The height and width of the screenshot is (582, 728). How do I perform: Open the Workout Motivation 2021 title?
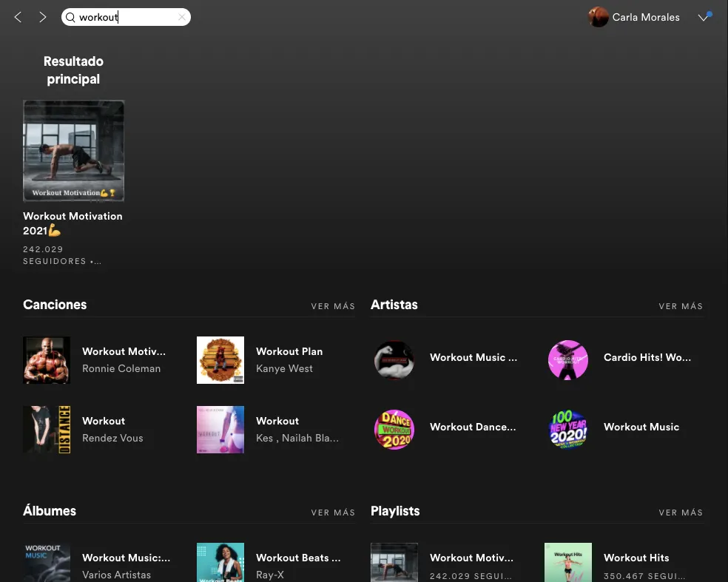[73, 223]
